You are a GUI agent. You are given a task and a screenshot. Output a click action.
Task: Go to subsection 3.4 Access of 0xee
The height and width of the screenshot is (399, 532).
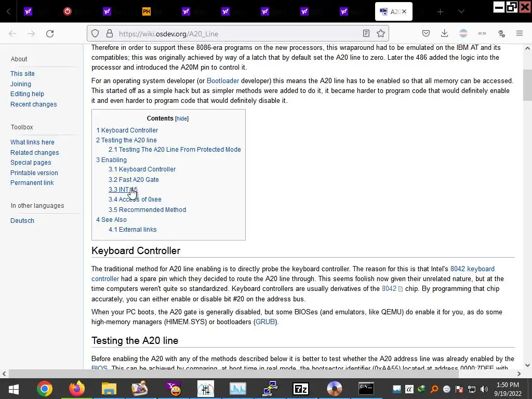tap(135, 199)
